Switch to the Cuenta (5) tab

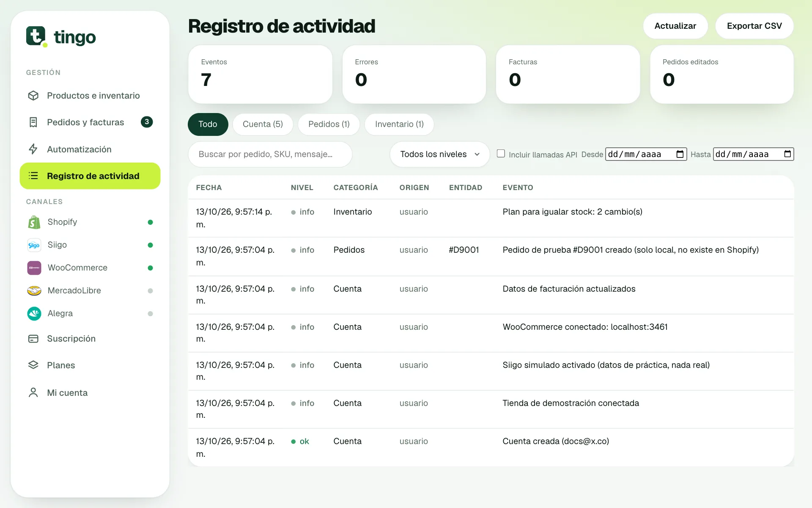pos(263,124)
